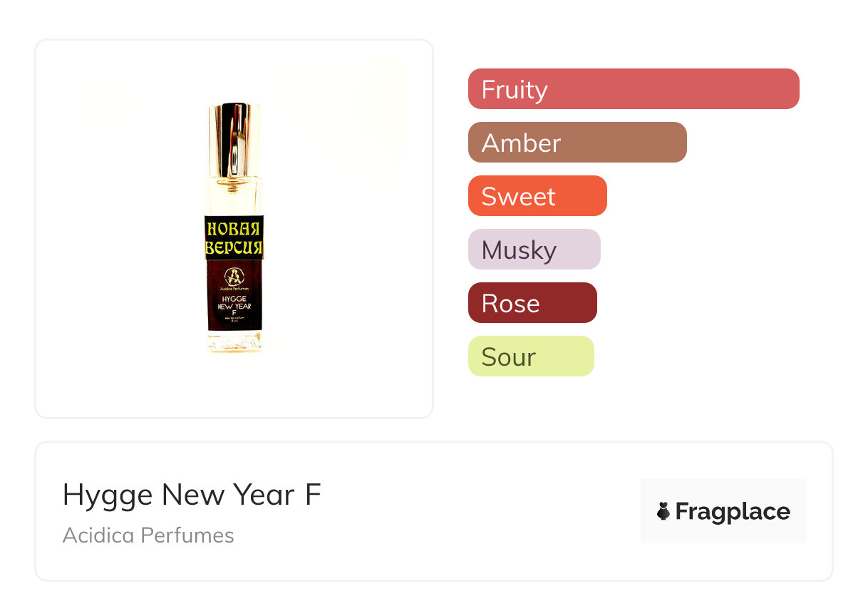Click the Fragplace wordmark text

(x=733, y=511)
